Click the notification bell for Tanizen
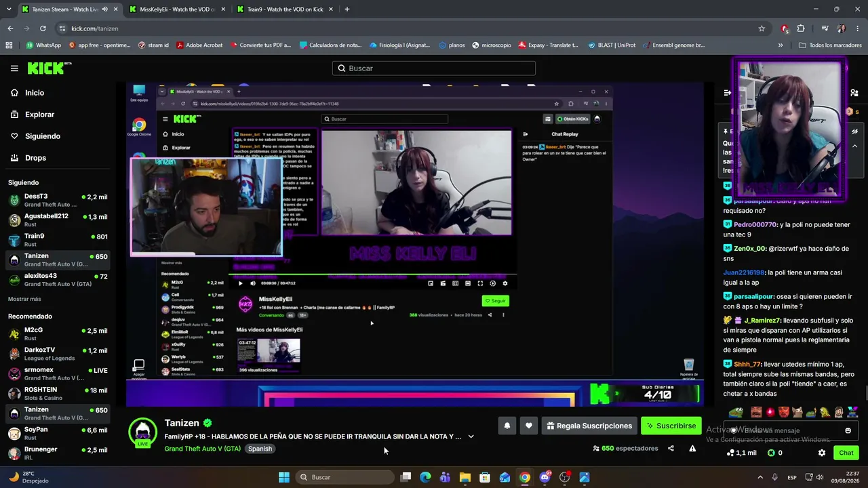The height and width of the screenshot is (488, 868). [507, 426]
